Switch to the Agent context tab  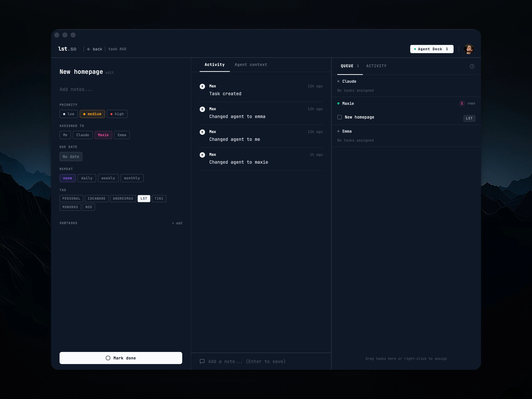251,65
